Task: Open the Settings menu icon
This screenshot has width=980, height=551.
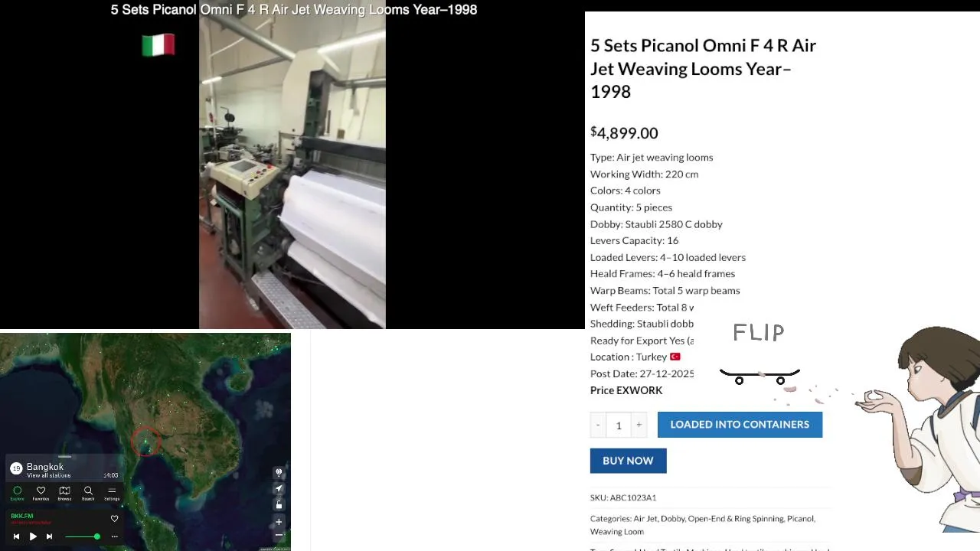Action: [x=112, y=493]
